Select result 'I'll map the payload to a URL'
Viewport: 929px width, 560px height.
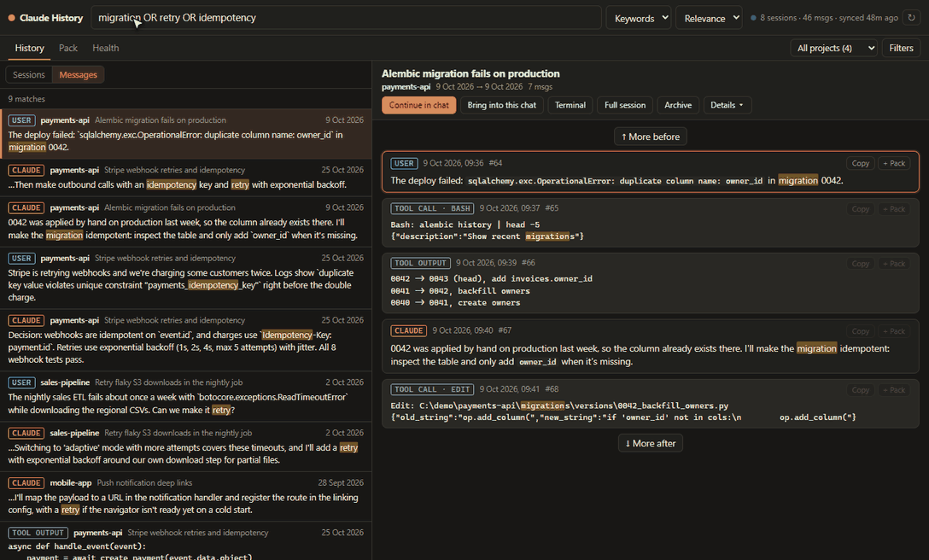pyautogui.click(x=186, y=497)
